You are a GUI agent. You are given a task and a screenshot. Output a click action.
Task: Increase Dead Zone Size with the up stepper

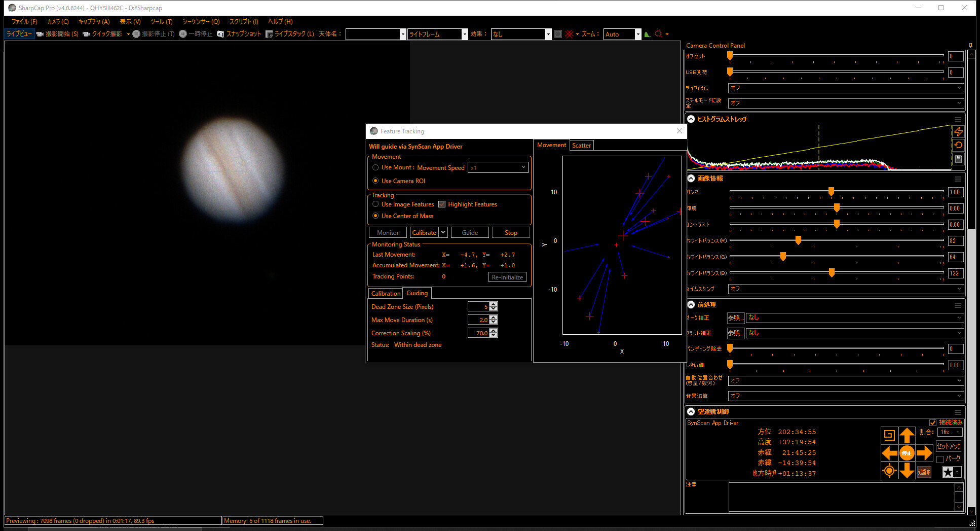494,304
